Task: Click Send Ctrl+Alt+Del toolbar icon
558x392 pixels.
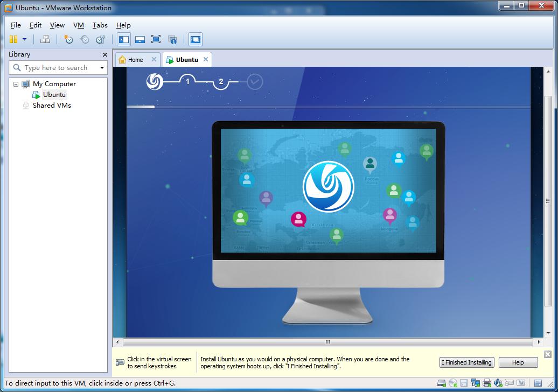Action: (45, 39)
